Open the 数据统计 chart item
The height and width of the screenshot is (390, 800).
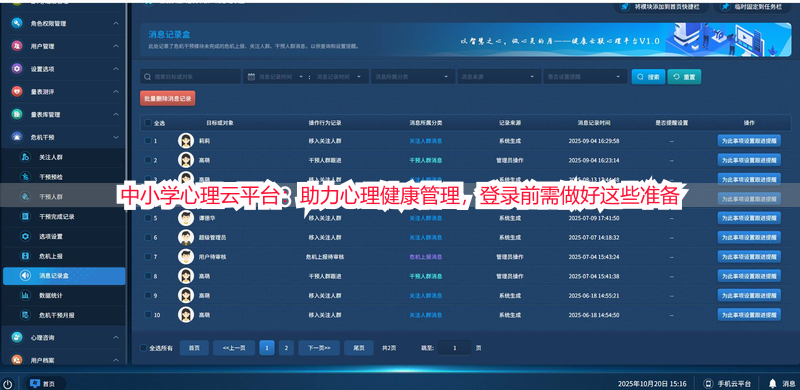[51, 295]
